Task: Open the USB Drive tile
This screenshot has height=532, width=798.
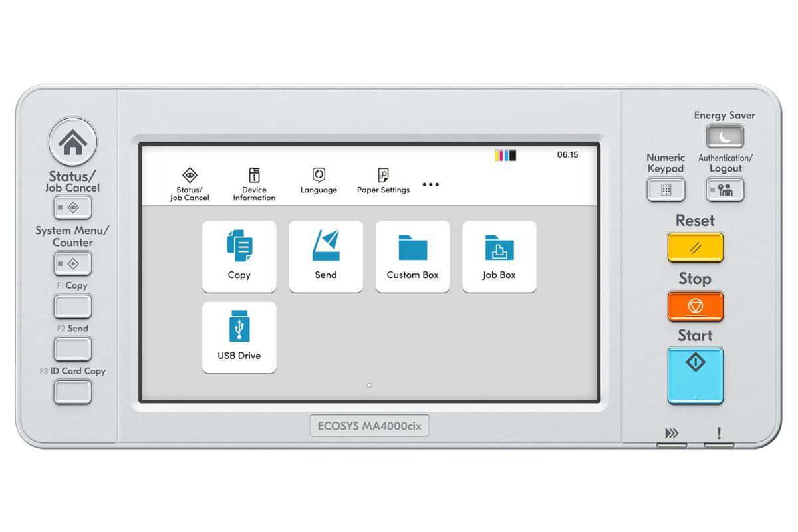Action: point(239,338)
